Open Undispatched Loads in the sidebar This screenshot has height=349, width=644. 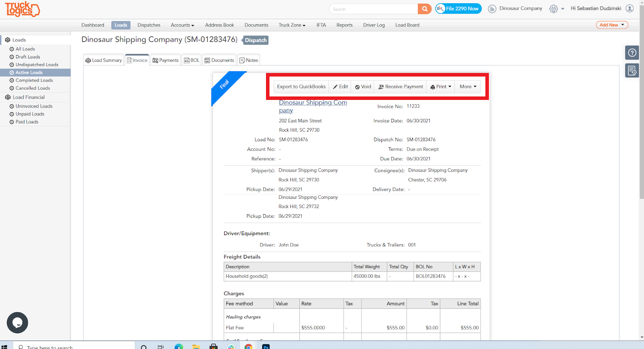pyautogui.click(x=37, y=64)
